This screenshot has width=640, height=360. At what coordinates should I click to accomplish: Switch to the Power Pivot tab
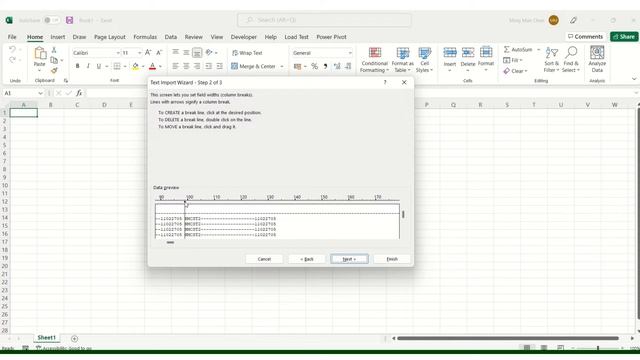tap(331, 37)
